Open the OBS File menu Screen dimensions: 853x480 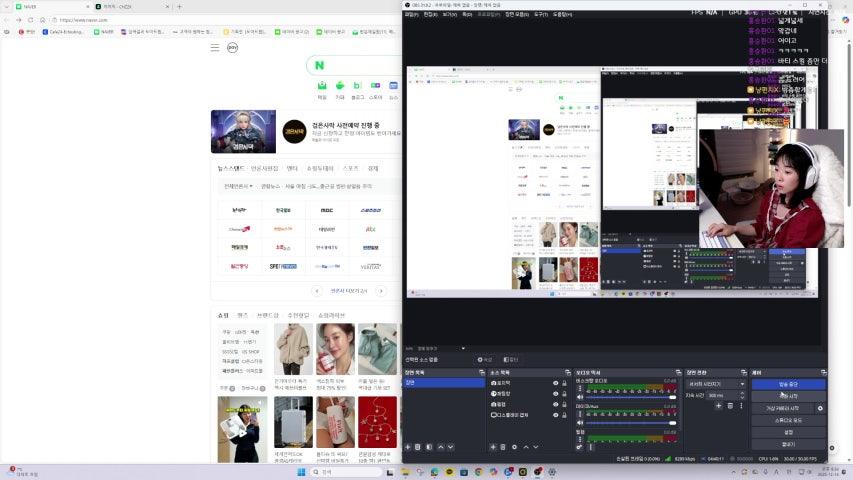(411, 14)
